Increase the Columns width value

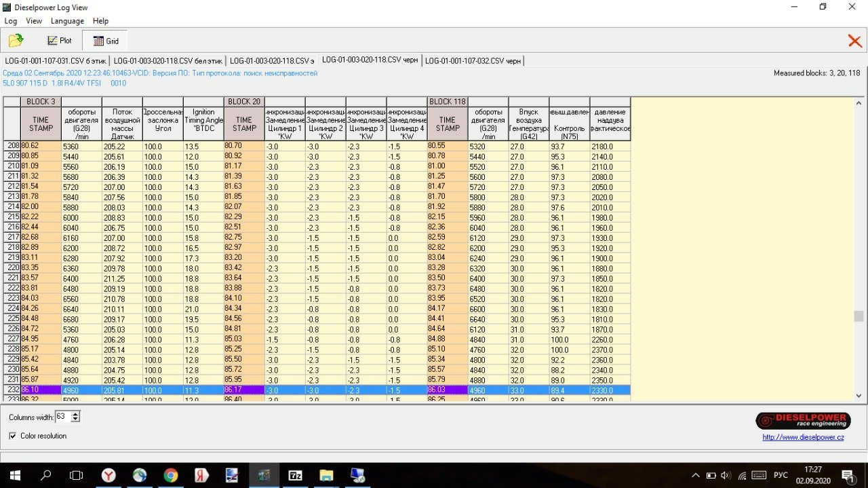pos(75,413)
